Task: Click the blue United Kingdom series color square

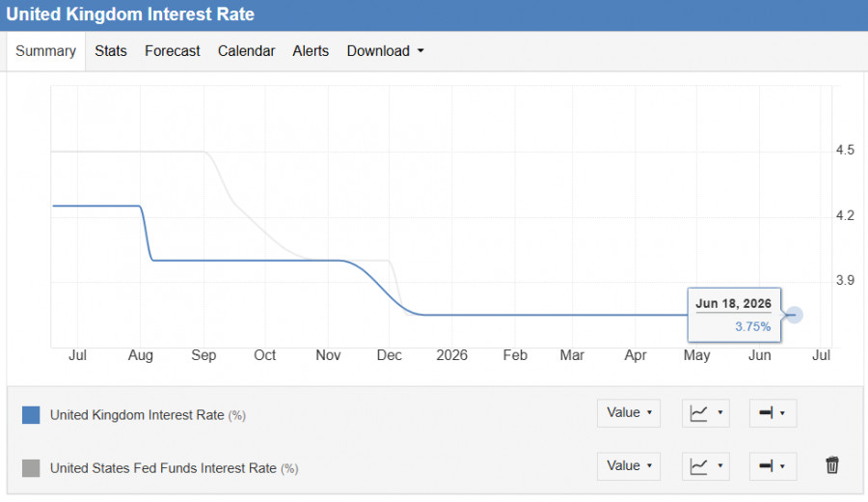Action: tap(31, 415)
